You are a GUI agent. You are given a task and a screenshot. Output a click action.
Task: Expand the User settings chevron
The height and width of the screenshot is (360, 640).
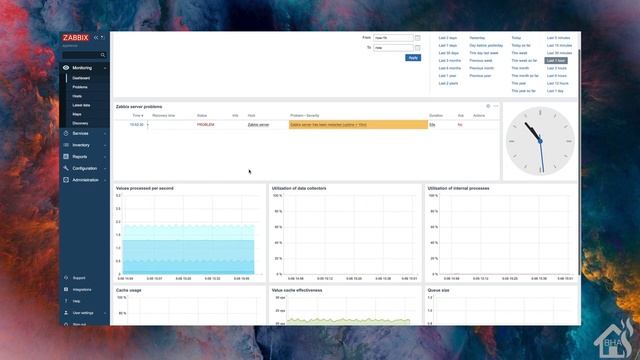tap(105, 313)
